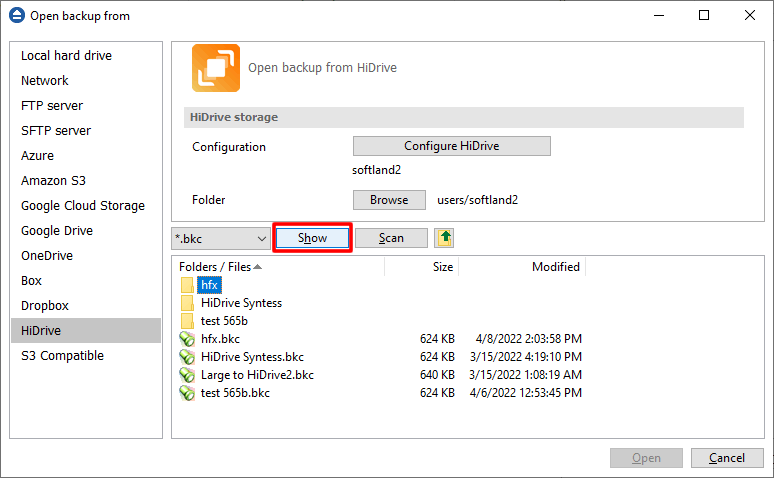Image resolution: width=774 pixels, height=478 pixels.
Task: Click the test 565b folder icon
Action: click(x=187, y=321)
